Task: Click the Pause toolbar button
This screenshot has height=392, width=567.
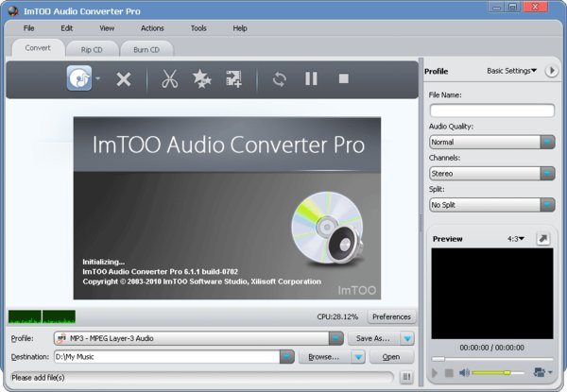Action: click(x=311, y=79)
